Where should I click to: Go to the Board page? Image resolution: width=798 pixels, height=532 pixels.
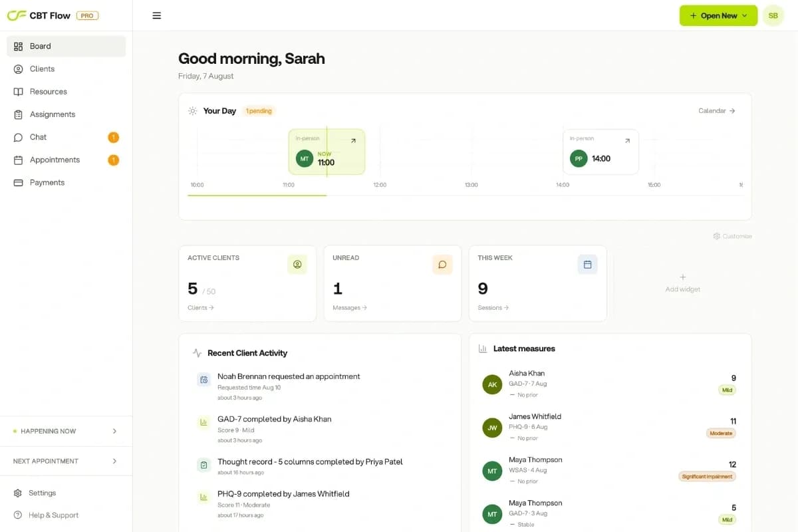(66, 47)
